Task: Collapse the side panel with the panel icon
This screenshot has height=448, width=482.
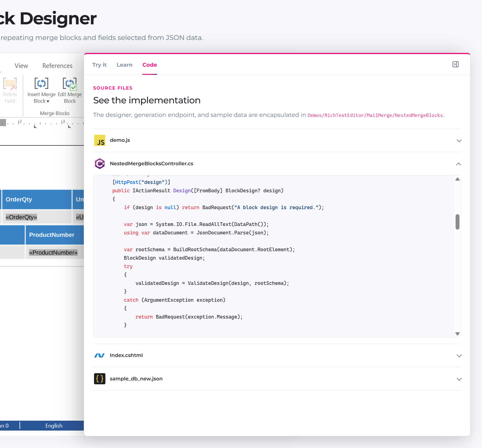Action: click(x=456, y=64)
